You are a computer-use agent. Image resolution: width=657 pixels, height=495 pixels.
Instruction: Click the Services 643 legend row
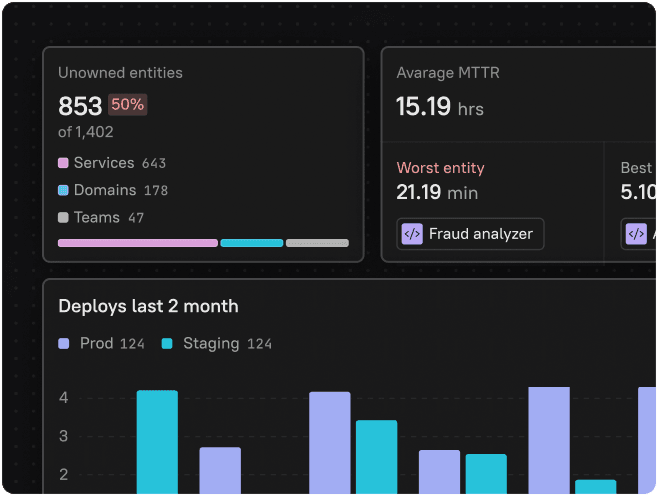(112, 163)
